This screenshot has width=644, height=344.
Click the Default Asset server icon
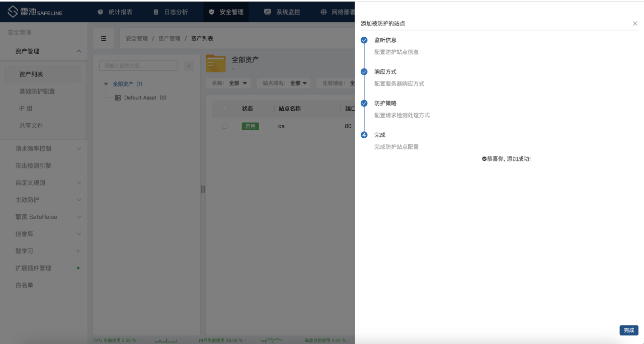point(118,98)
